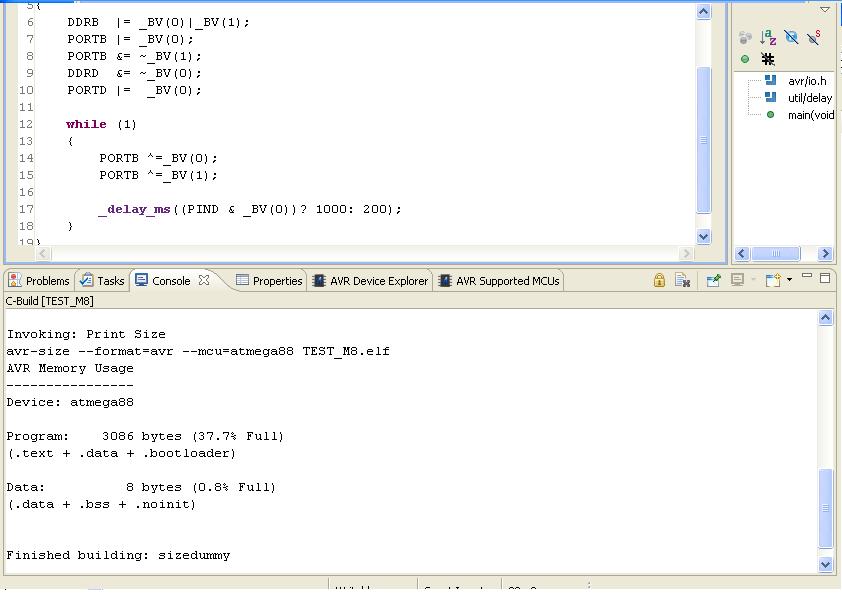842x596 pixels.
Task: Click 'Device: atmega88' console line
Action: point(70,403)
